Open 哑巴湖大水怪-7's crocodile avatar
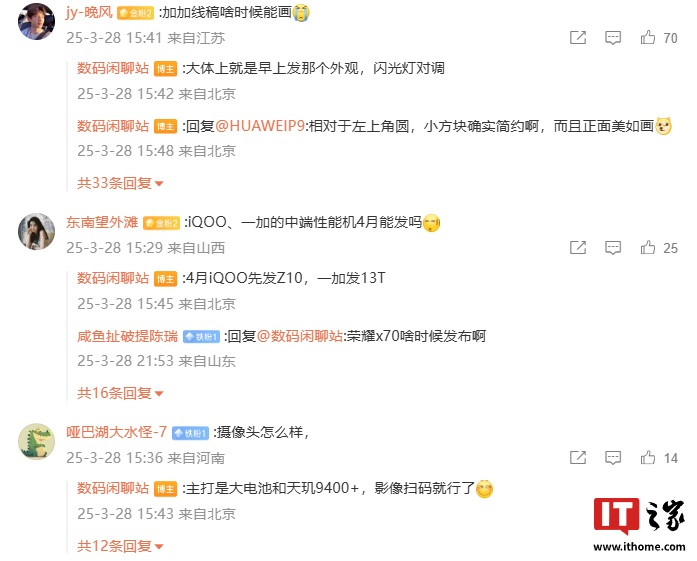697x561 pixels. pos(36,441)
